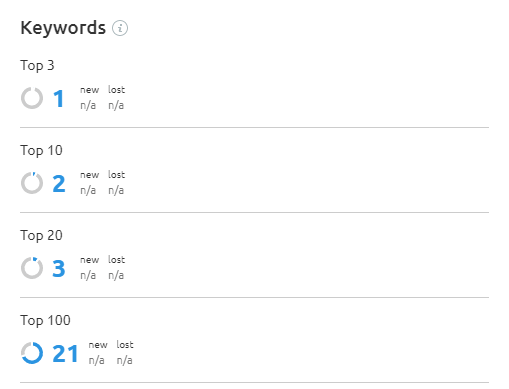The image size is (509, 389).
Task: Click the lost value under Top 100
Action: pos(125,360)
